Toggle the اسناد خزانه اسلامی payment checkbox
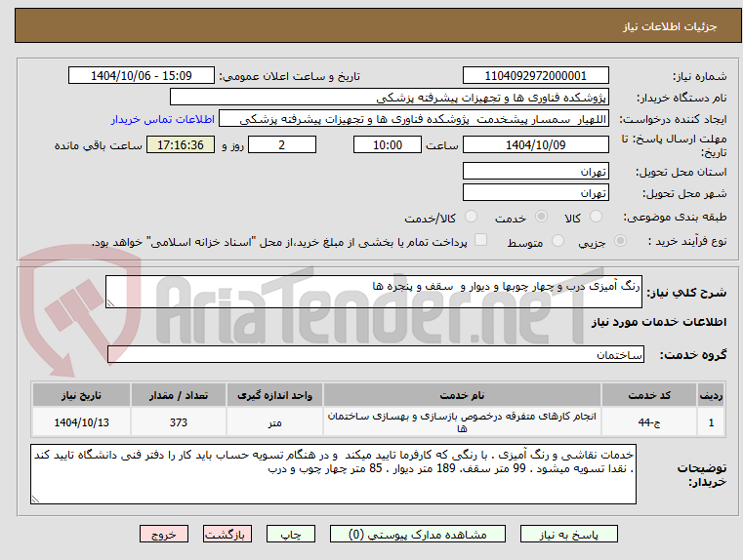The width and height of the screenshot is (743, 560). click(481, 240)
